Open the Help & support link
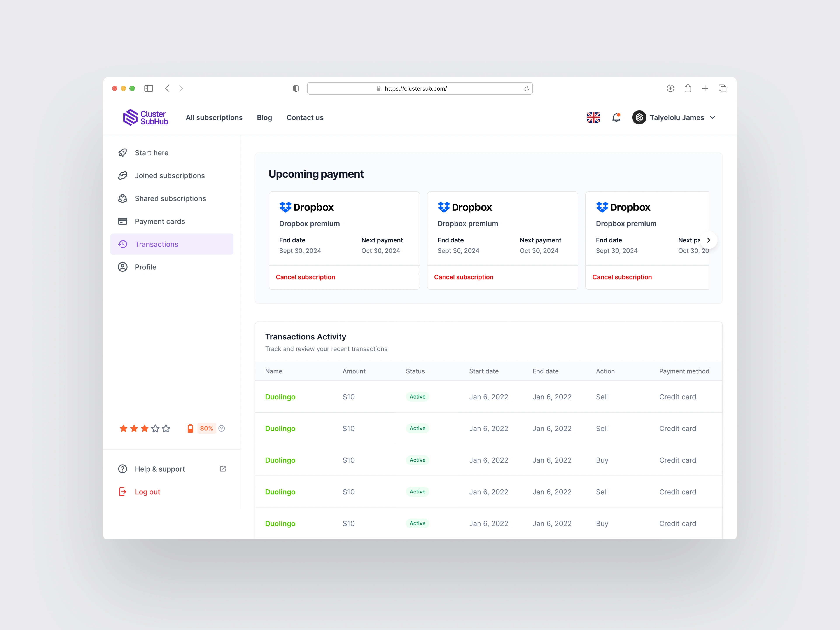 click(x=160, y=469)
